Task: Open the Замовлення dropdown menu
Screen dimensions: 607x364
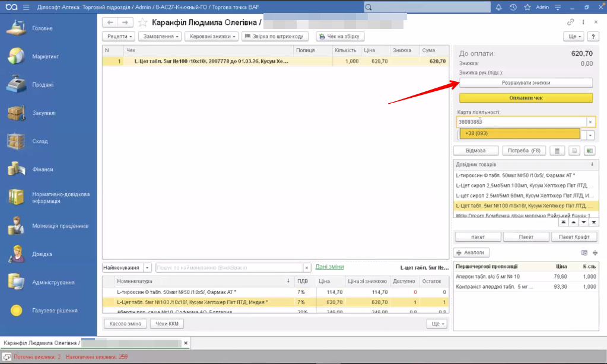Action: pyautogui.click(x=160, y=36)
